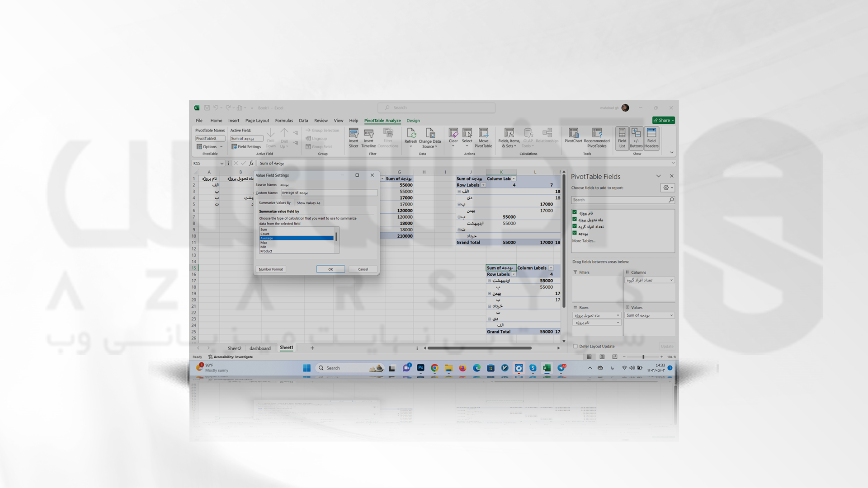Click the Share button

[663, 120]
